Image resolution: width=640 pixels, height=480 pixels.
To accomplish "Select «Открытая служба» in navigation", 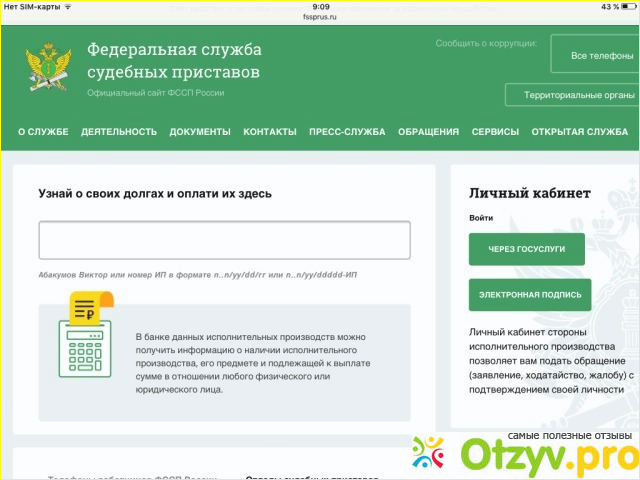I will pyautogui.click(x=580, y=132).
